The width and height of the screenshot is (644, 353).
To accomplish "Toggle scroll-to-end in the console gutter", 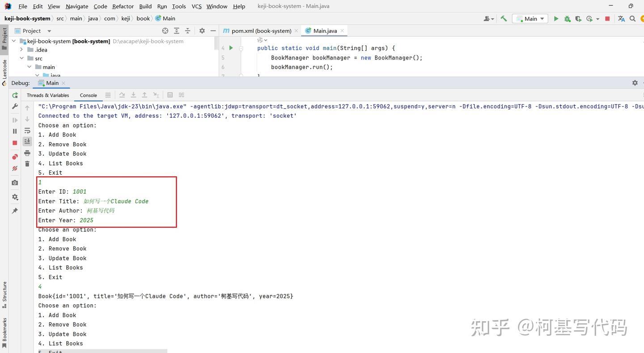I will click(27, 141).
